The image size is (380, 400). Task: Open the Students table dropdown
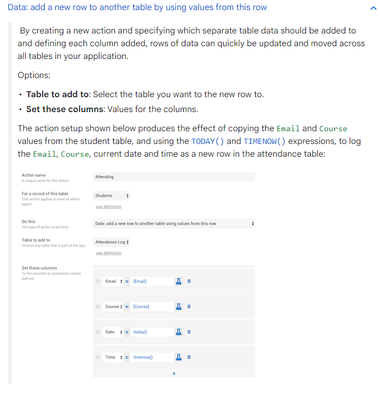coord(111,196)
